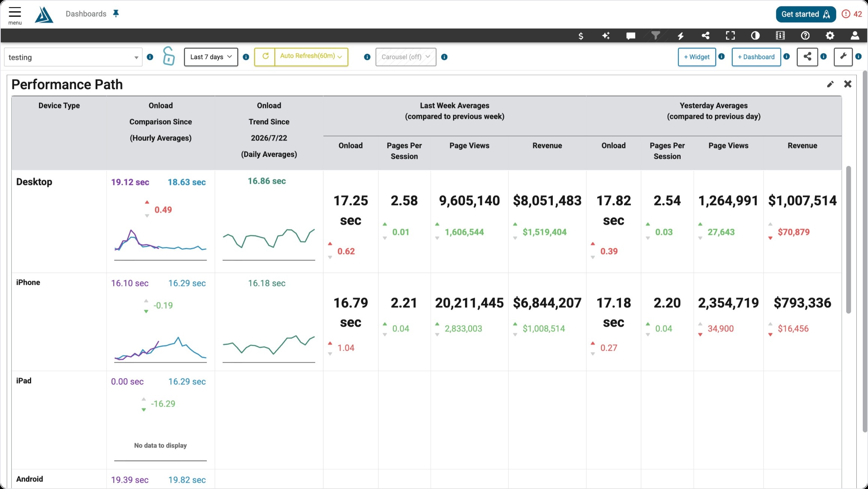The image size is (868, 489).
Task: Open the documentation guide icon
Action: (780, 36)
